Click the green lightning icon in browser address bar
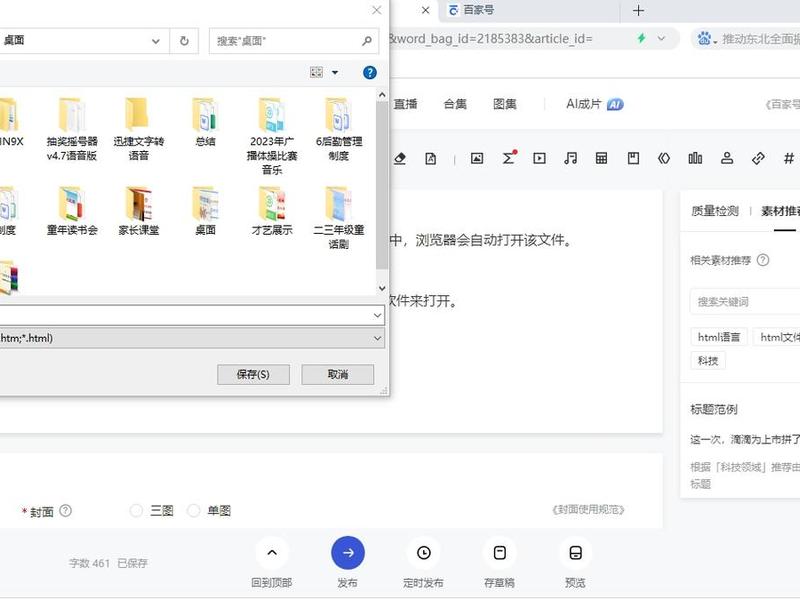800x600 pixels. click(641, 38)
